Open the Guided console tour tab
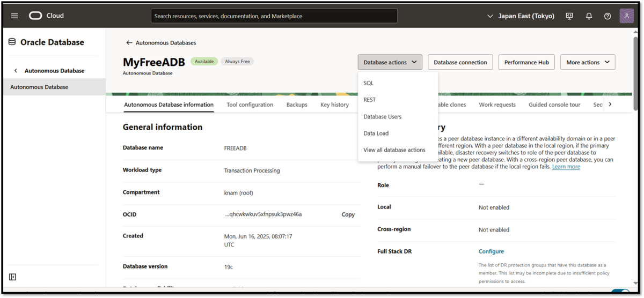Screen dimensions: 644x298 554,105
